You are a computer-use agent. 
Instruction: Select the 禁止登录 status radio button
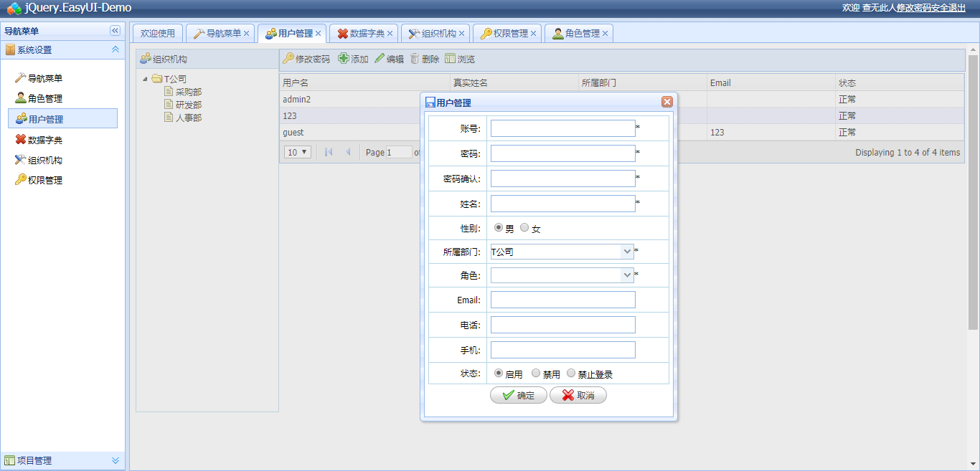click(x=571, y=374)
